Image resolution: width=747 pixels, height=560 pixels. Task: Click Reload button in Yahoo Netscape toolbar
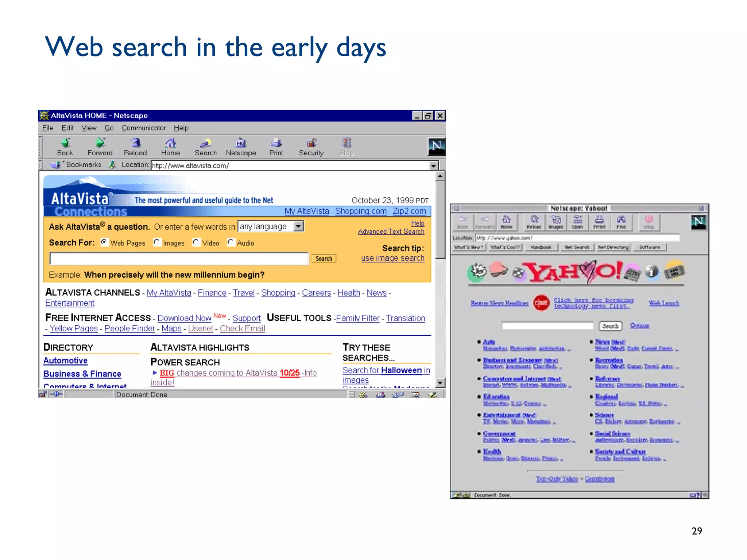[534, 222]
